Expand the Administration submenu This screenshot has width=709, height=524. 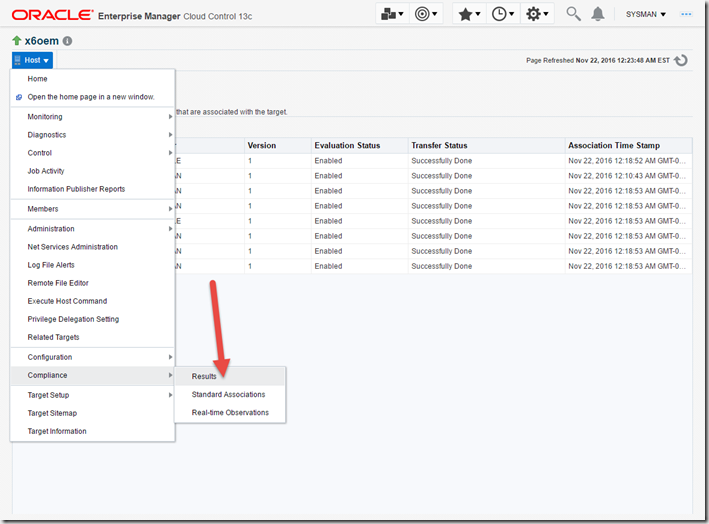click(x=92, y=229)
